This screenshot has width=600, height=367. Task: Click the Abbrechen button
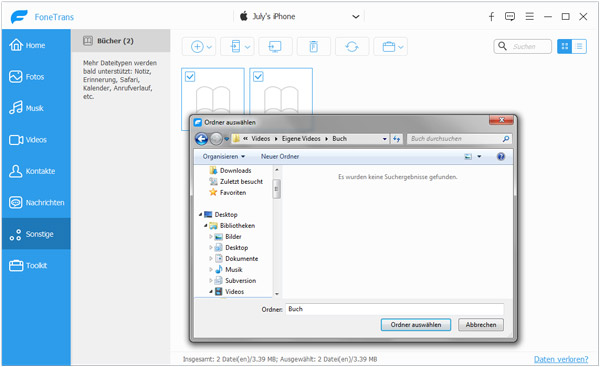coord(481,325)
